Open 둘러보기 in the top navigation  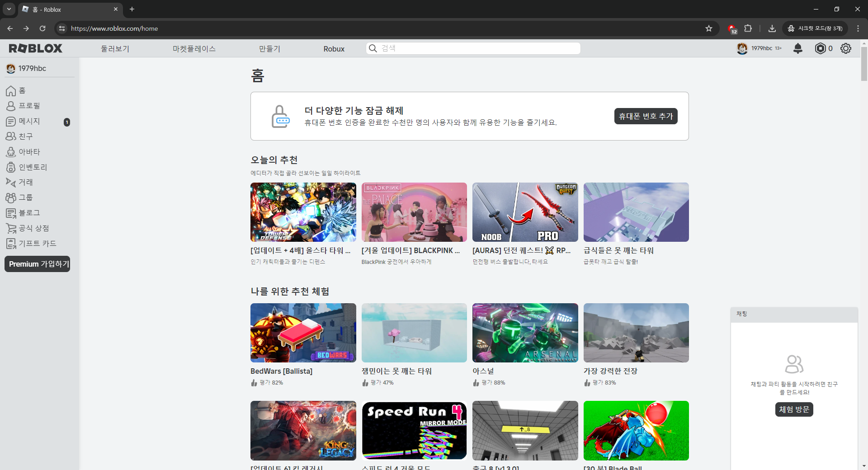(x=115, y=49)
